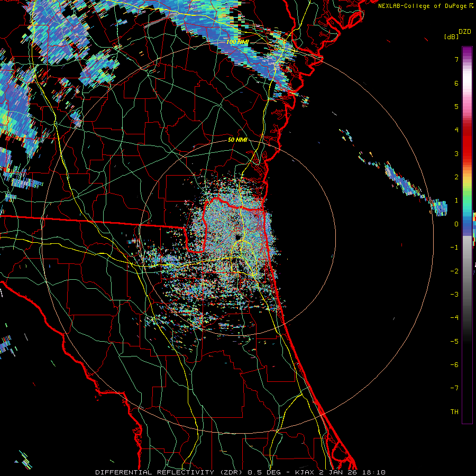Viewport: 476px width, 476px height.
Task: Click the DZD legend title
Action: [465, 32]
